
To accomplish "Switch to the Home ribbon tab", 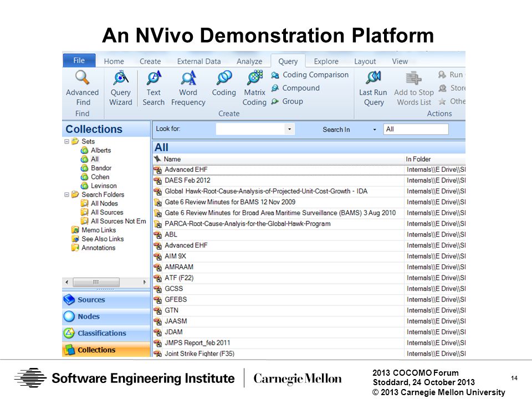I will 114,62.
